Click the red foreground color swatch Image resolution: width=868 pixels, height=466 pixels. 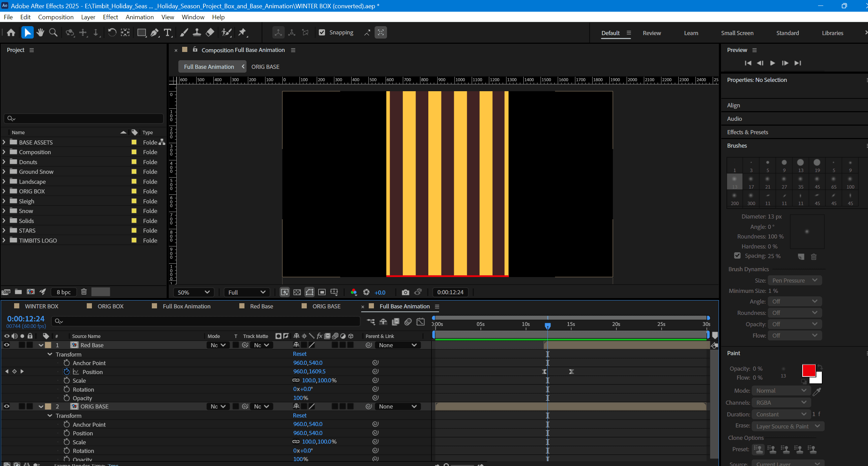pyautogui.click(x=808, y=370)
